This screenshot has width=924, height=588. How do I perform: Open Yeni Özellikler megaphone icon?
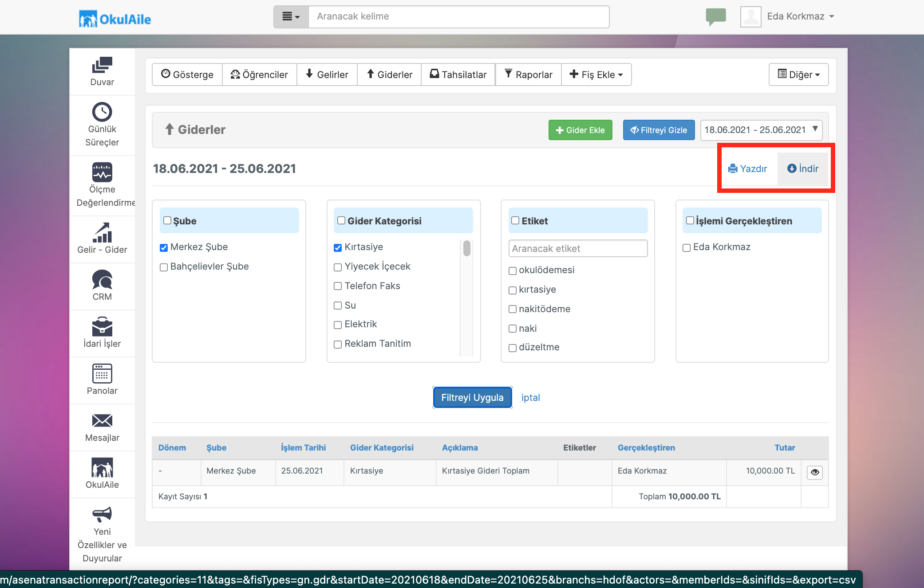102,514
